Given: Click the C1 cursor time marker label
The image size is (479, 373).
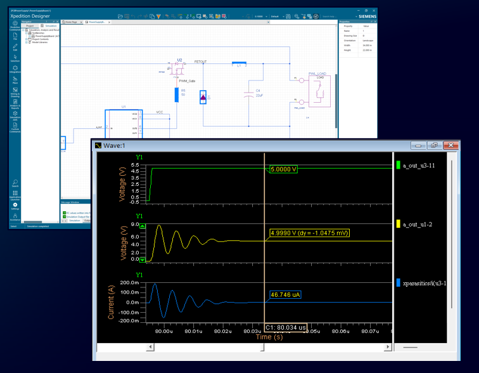Looking at the screenshot, I should click(286, 328).
